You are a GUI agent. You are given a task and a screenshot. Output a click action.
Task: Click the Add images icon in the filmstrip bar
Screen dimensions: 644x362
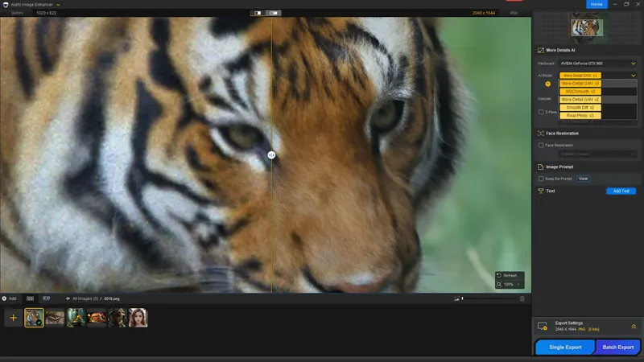point(4,298)
